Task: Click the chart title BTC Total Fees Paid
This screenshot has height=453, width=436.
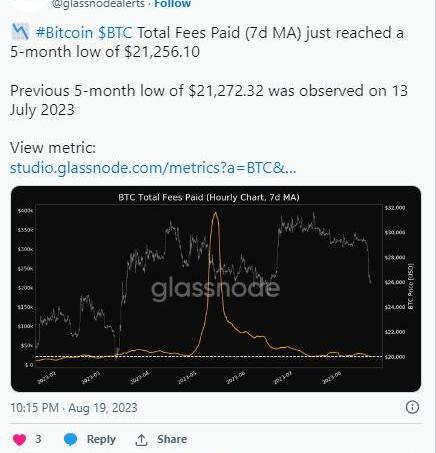Action: click(209, 197)
